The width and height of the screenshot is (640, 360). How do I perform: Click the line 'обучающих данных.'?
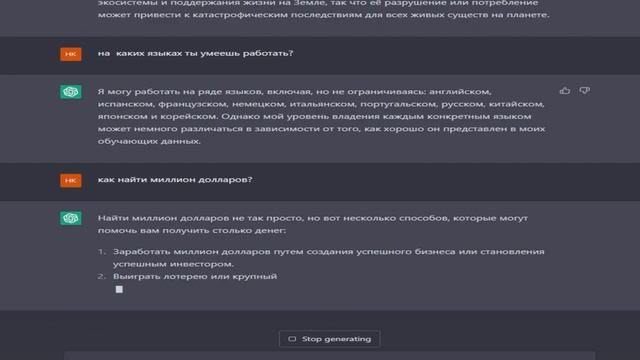(x=149, y=141)
